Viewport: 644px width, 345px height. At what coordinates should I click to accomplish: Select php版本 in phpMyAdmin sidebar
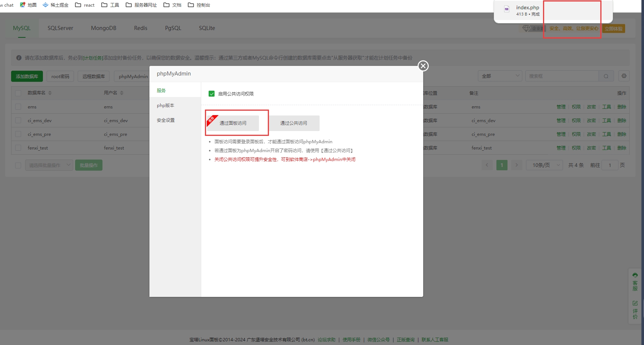click(x=175, y=105)
